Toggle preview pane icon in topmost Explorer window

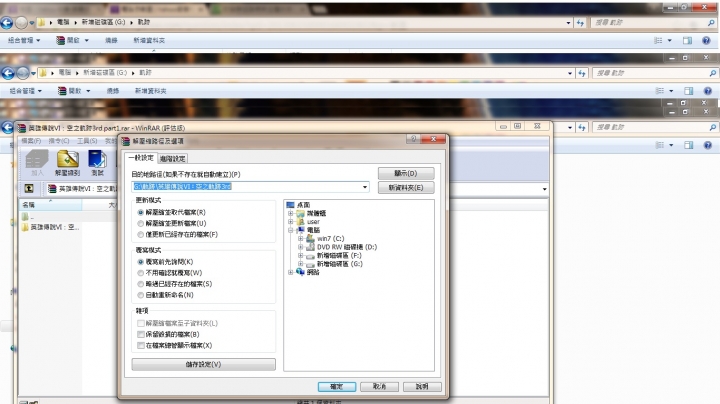pyautogui.click(x=687, y=40)
